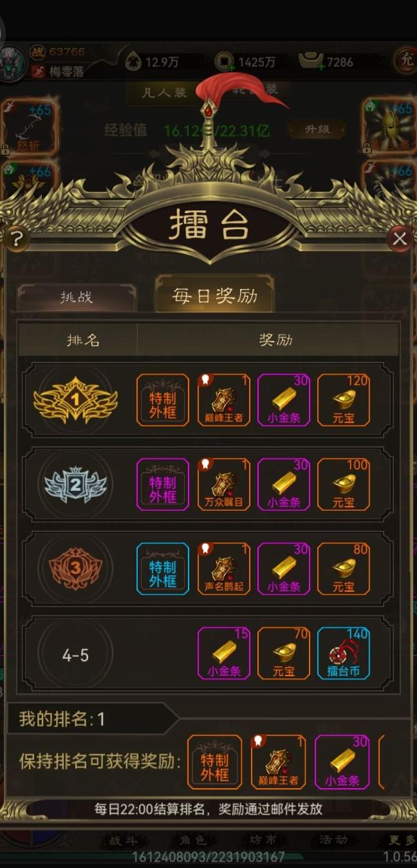Select the 每日奖励 tab
Screen dimensions: 417x868
[215, 296]
